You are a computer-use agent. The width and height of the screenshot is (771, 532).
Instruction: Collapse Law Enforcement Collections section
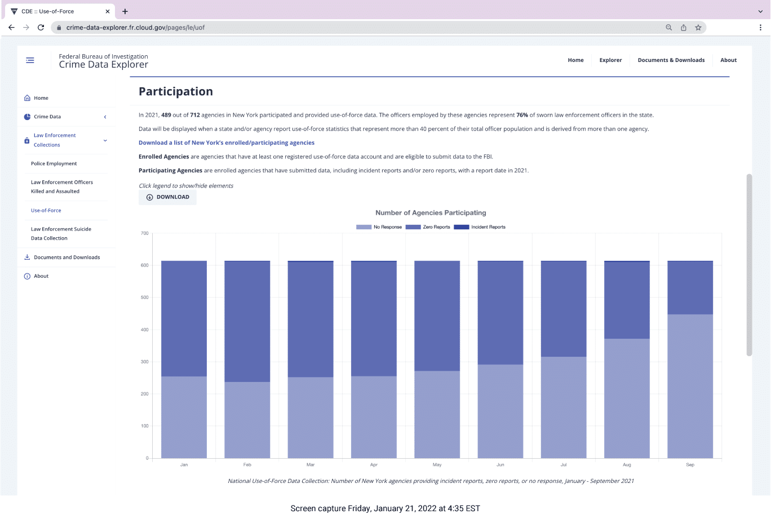105,140
